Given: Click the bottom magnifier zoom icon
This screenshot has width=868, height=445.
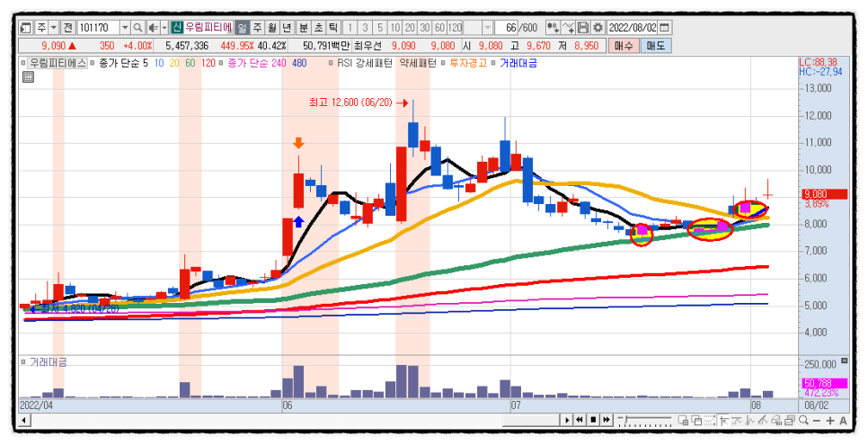Looking at the screenshot, I should point(803,421).
